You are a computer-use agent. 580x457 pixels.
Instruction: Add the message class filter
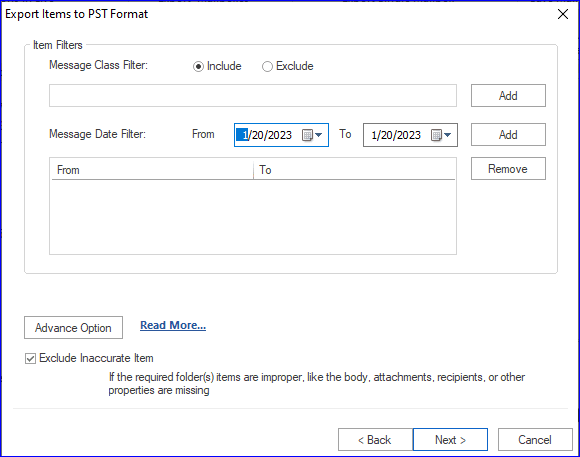click(508, 95)
